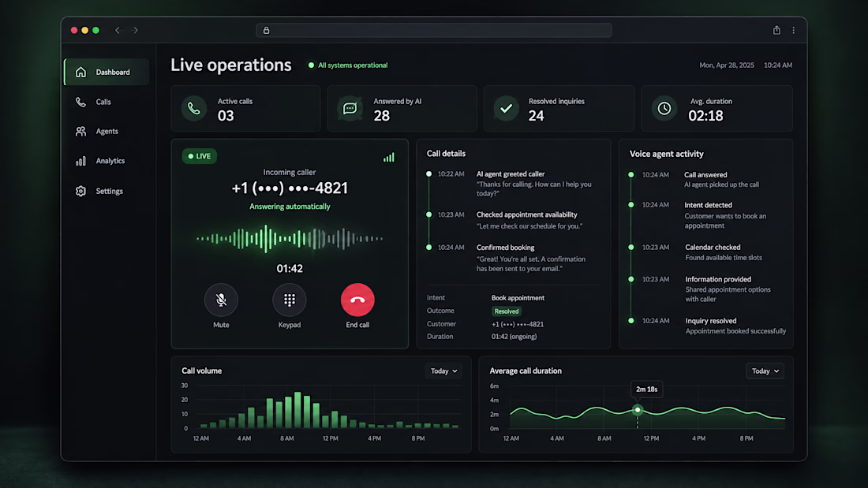Select the Active calls card
Image resolution: width=868 pixels, height=488 pixels.
[245, 109]
